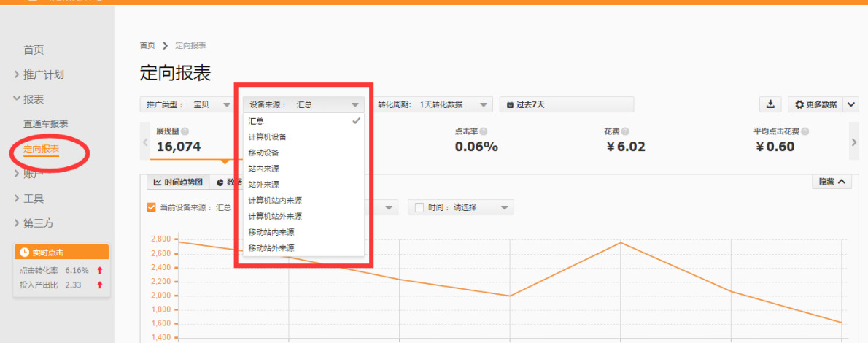Click the calendar icon in 过去7天
The width and height of the screenshot is (868, 343).
(x=510, y=105)
